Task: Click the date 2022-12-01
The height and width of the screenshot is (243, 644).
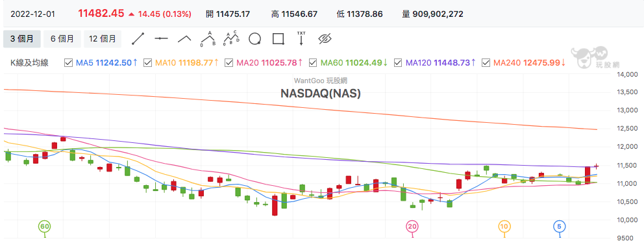Action: [x=32, y=14]
